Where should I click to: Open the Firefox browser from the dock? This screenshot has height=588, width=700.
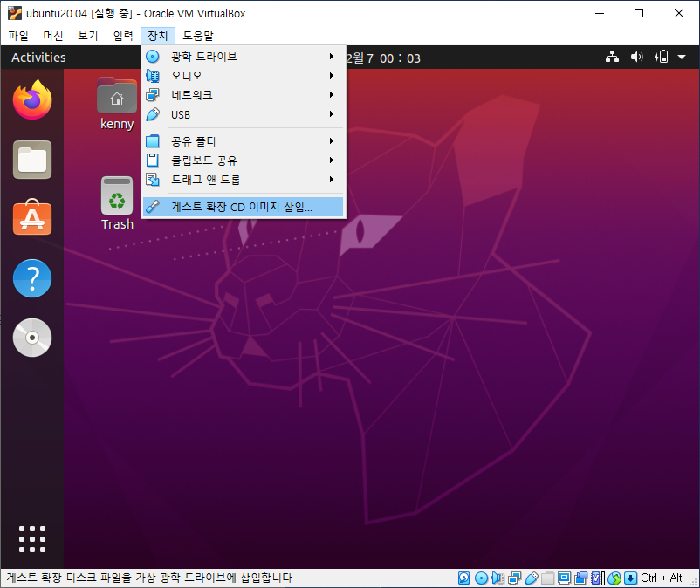click(32, 100)
